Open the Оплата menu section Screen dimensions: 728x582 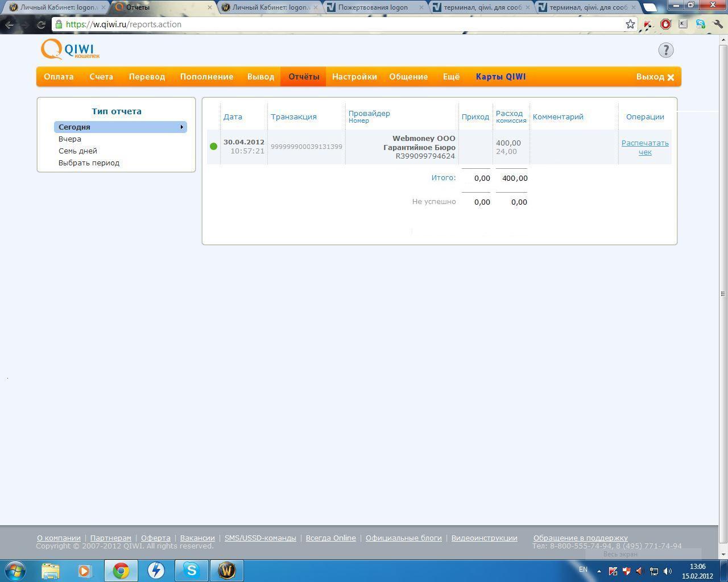click(59, 77)
